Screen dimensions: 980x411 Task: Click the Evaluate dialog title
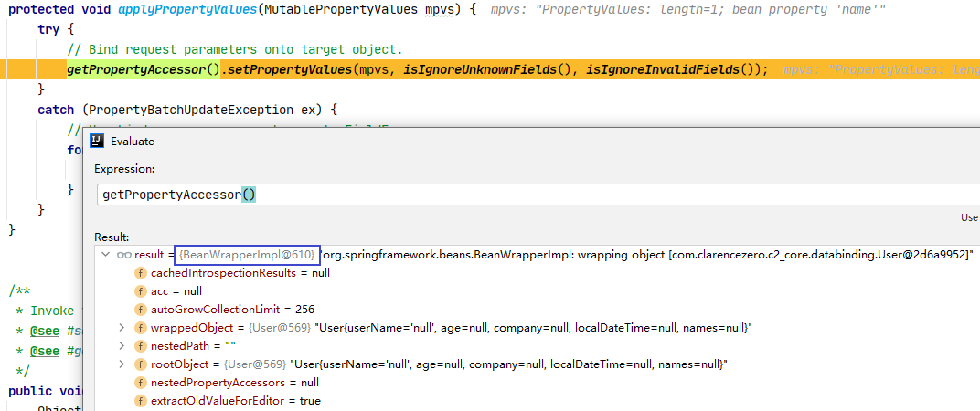[x=133, y=142]
